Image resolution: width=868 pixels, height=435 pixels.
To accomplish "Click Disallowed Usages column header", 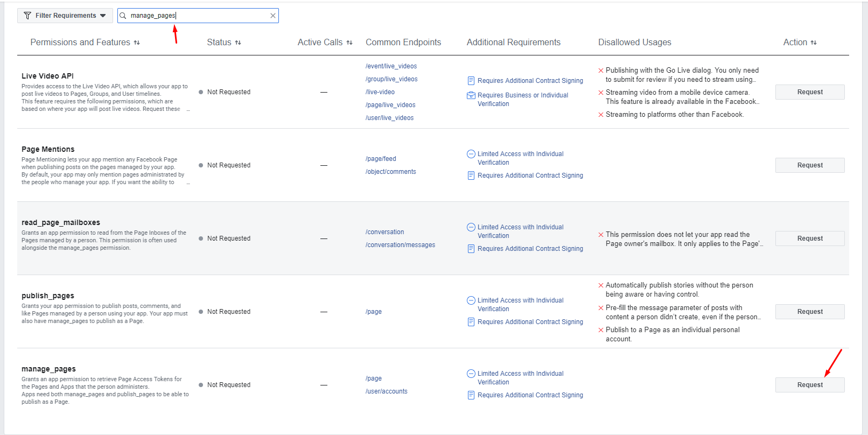I will pyautogui.click(x=635, y=42).
